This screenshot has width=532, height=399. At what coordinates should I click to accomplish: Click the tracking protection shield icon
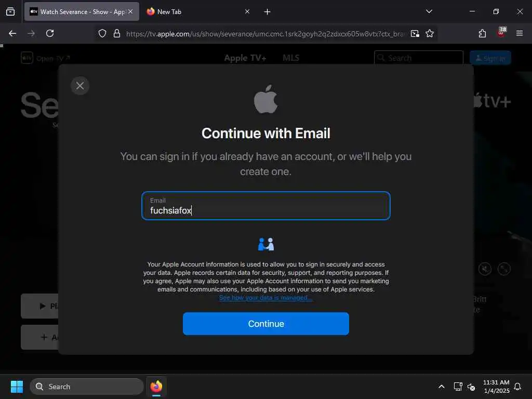coord(102,33)
